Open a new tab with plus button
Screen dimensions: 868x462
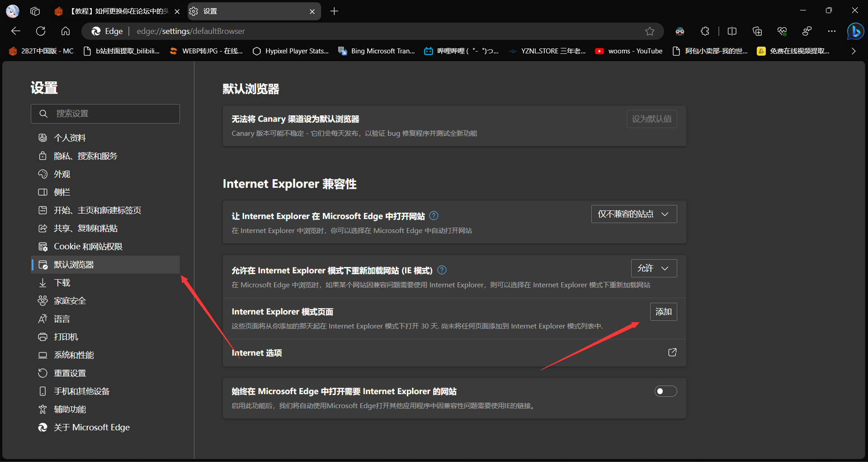pos(334,11)
